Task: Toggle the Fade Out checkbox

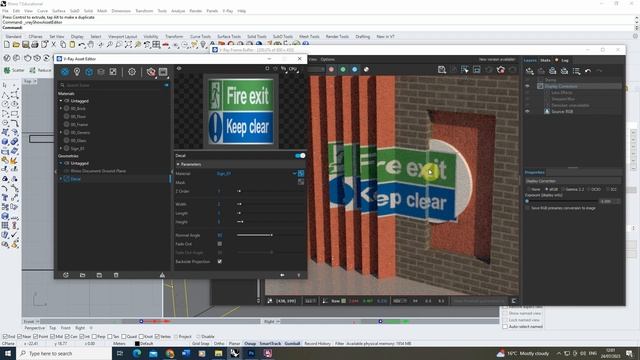Action: click(x=220, y=244)
